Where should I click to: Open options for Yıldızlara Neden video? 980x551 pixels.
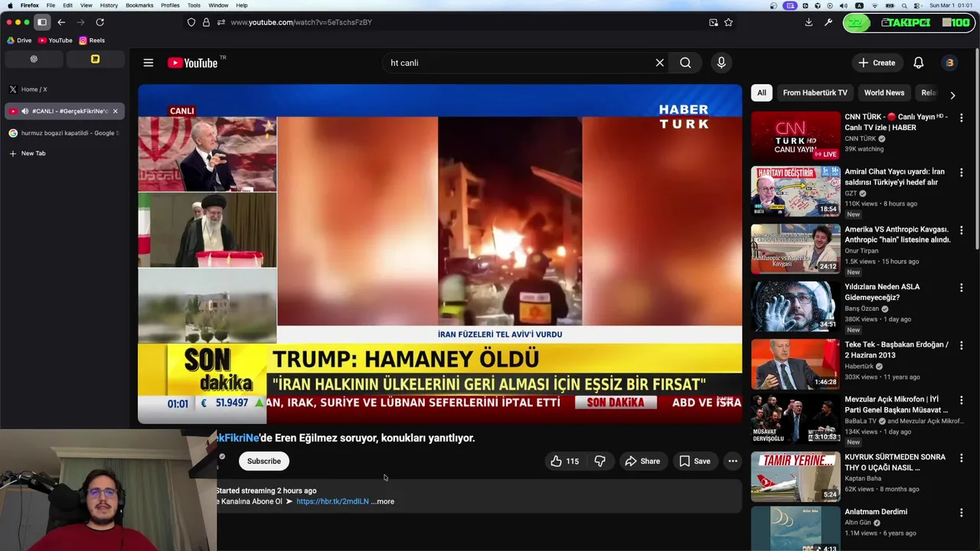pos(961,288)
